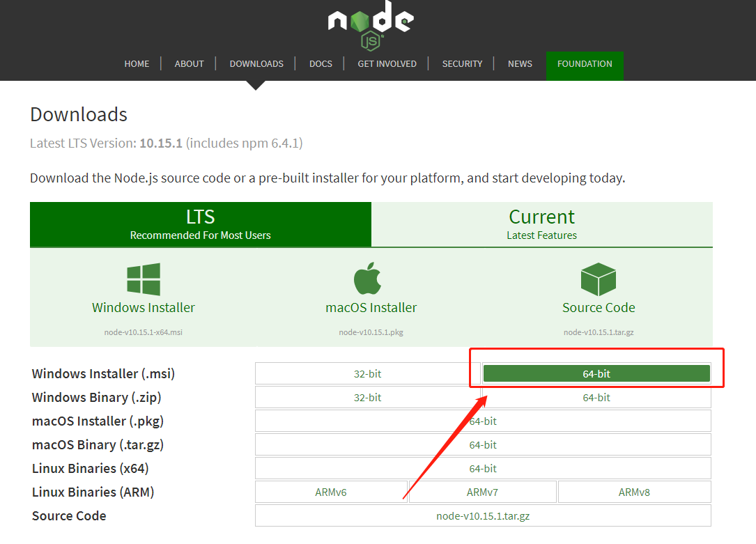Download Windows Installer (.msi) 64-bit
The width and height of the screenshot is (756, 544).
coord(596,373)
